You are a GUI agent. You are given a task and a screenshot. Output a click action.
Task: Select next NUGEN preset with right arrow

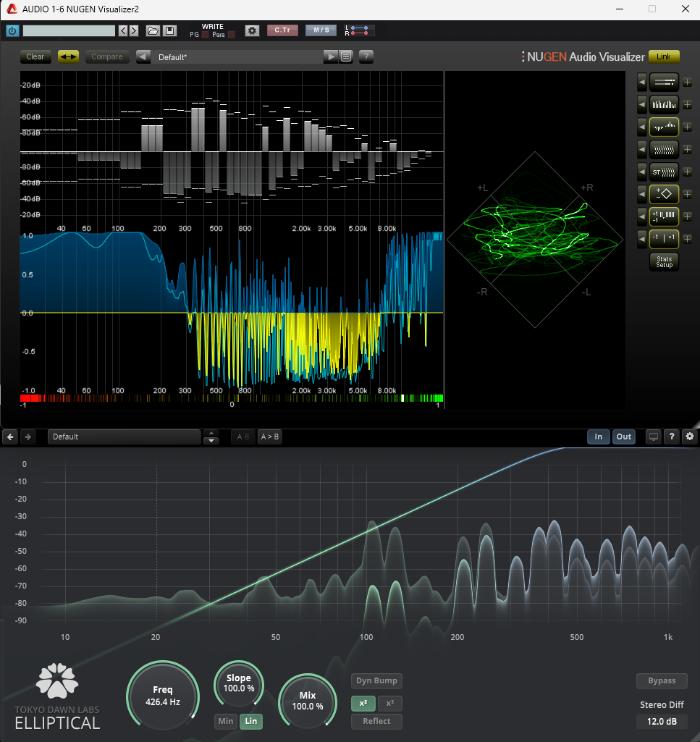click(330, 56)
